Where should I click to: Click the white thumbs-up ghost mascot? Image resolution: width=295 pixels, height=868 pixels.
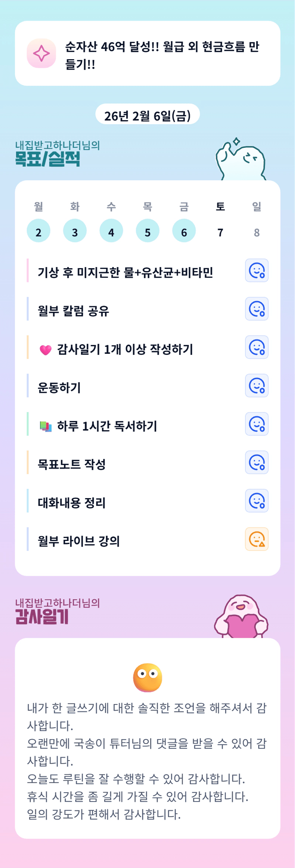(x=241, y=160)
